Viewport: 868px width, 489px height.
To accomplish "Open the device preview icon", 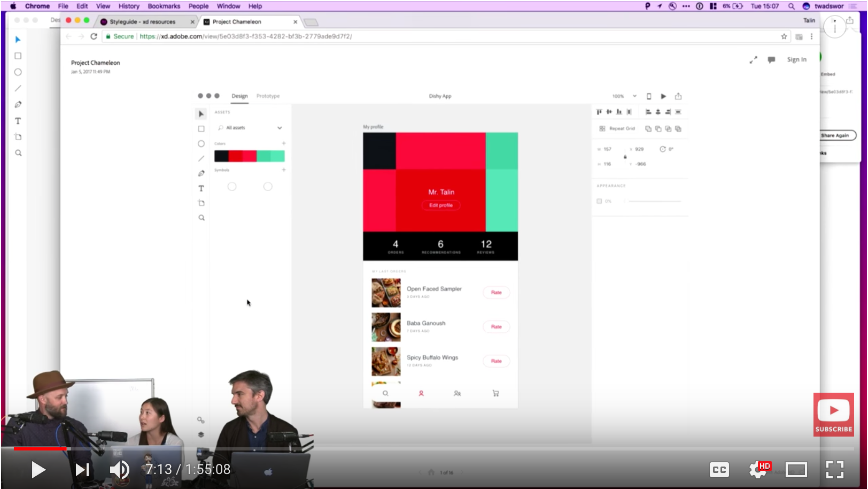I will 649,96.
